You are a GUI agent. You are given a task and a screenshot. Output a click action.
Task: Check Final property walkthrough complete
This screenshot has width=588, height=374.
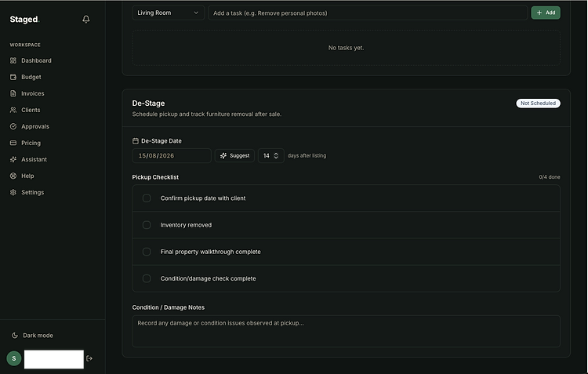[x=147, y=252]
